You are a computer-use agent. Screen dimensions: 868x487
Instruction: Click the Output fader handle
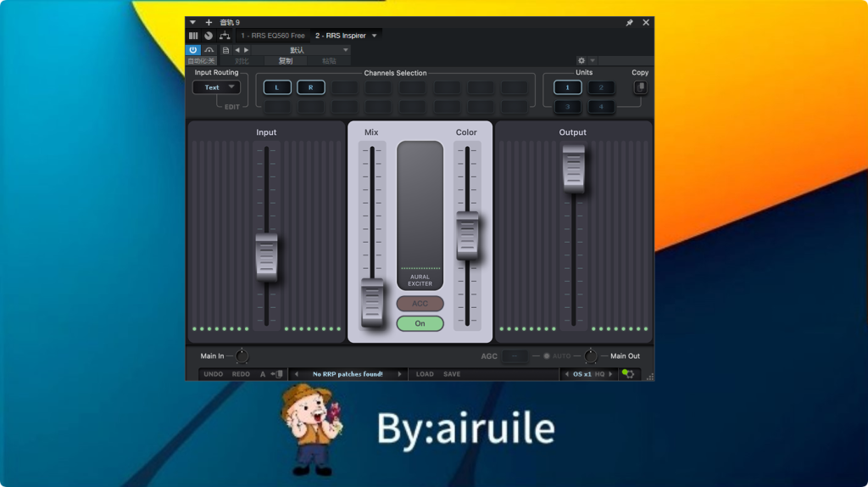(574, 169)
